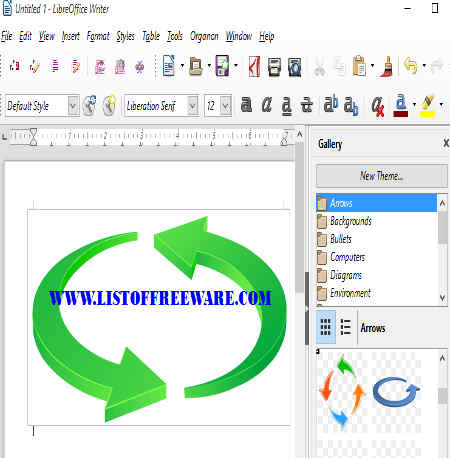
Task: Open the Default Style paragraph style dropdown
Action: click(x=73, y=106)
